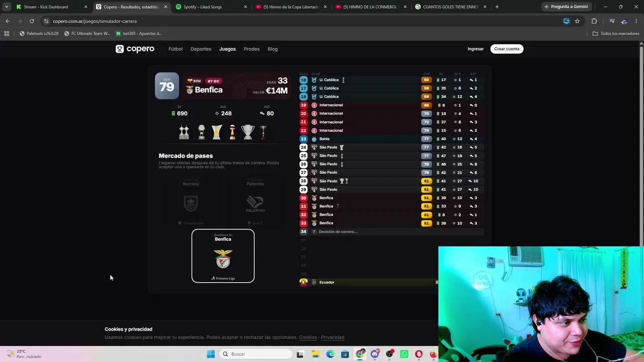Open the browser extensions puzzle icon
The height and width of the screenshot is (362, 644).
point(594,21)
